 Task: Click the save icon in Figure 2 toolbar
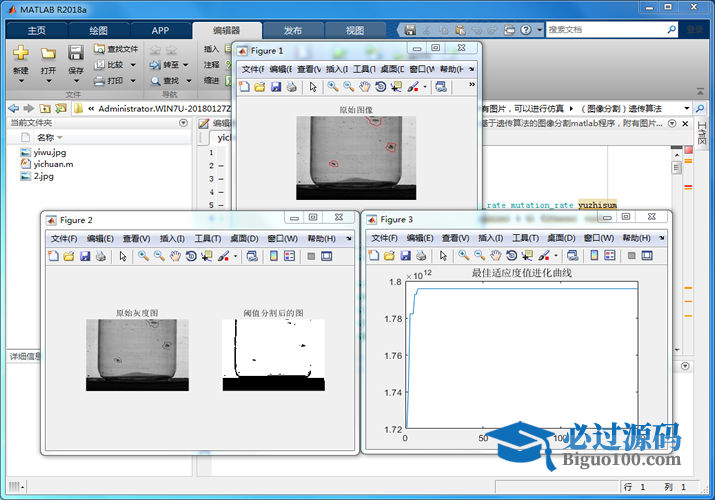pyautogui.click(x=85, y=256)
